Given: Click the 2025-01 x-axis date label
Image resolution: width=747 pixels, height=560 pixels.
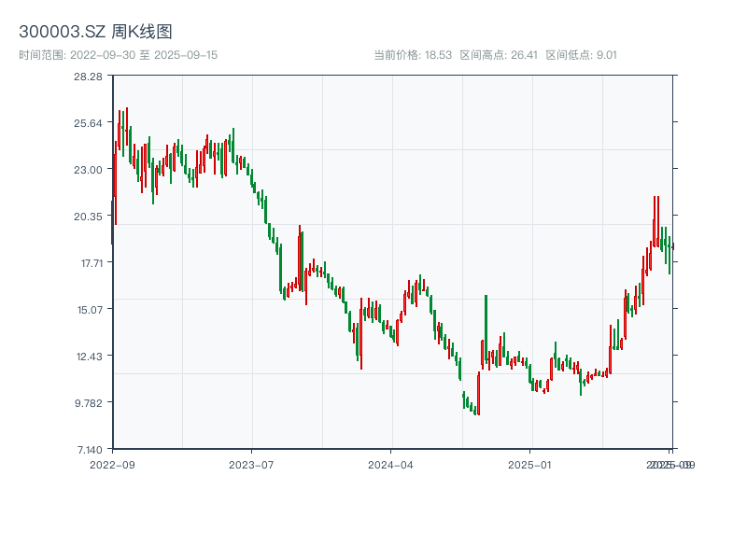Looking at the screenshot, I should (531, 464).
